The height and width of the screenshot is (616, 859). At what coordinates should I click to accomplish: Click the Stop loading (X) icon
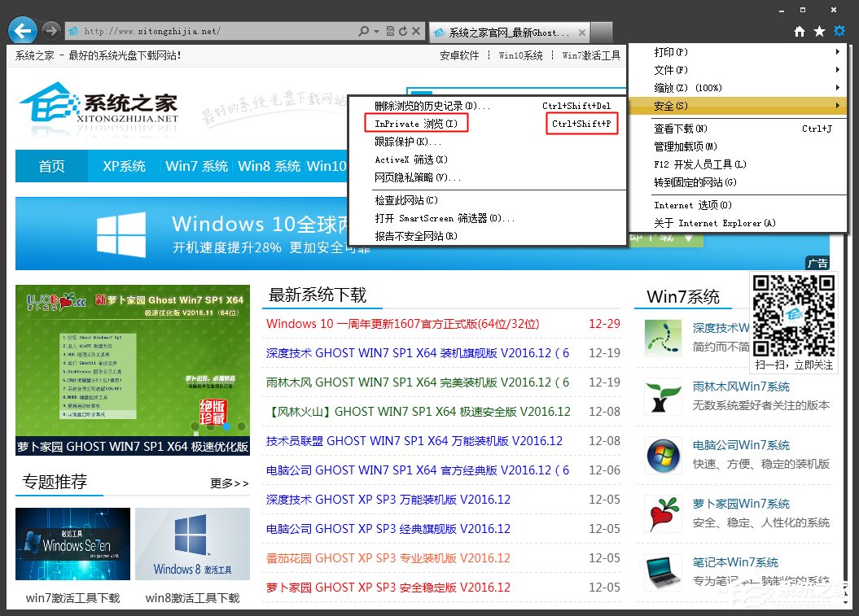coord(415,31)
